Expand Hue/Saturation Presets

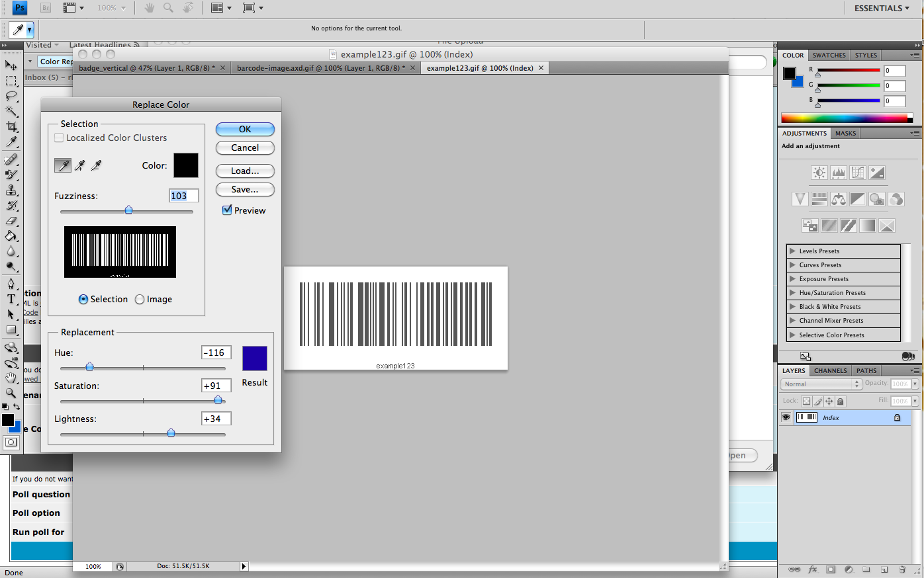pyautogui.click(x=792, y=293)
